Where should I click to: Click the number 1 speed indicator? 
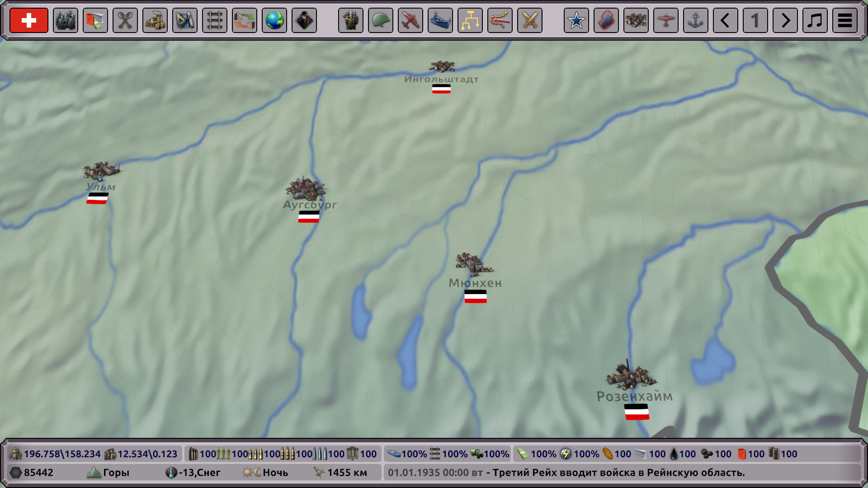point(755,20)
